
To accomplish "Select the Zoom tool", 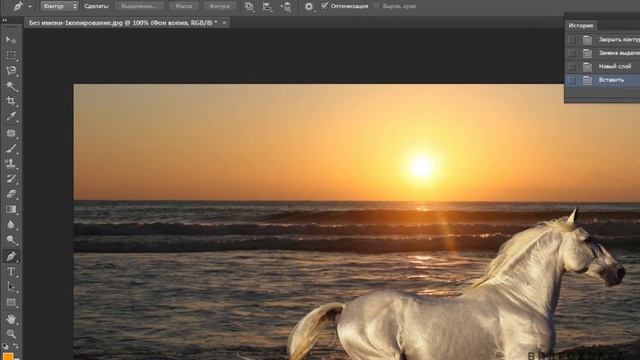I will point(11,334).
